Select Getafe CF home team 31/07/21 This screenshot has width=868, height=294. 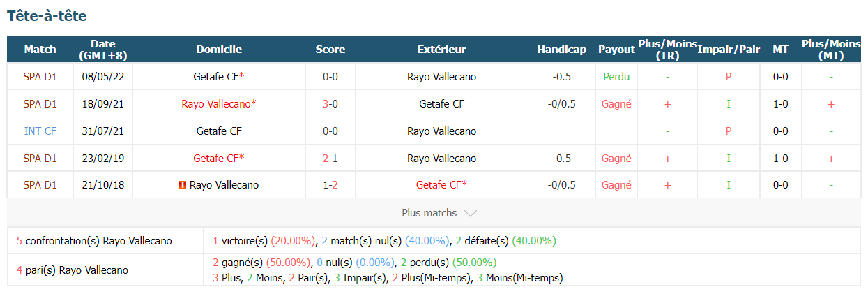pyautogui.click(x=219, y=131)
